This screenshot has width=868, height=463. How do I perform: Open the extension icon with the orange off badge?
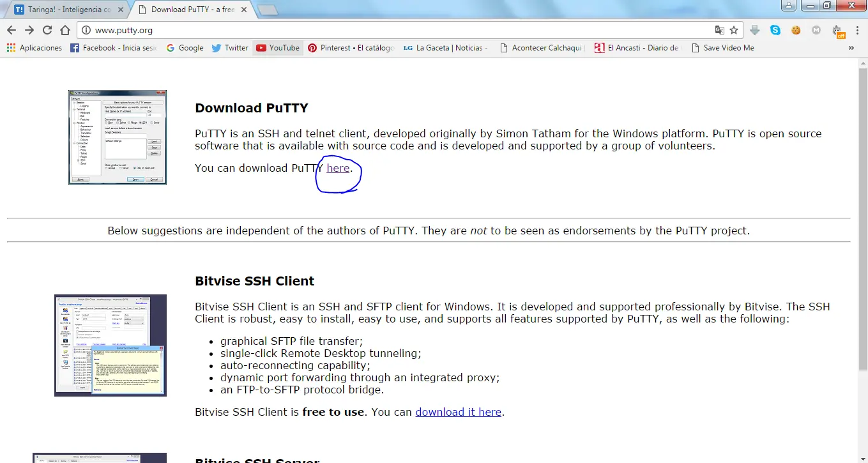click(838, 31)
